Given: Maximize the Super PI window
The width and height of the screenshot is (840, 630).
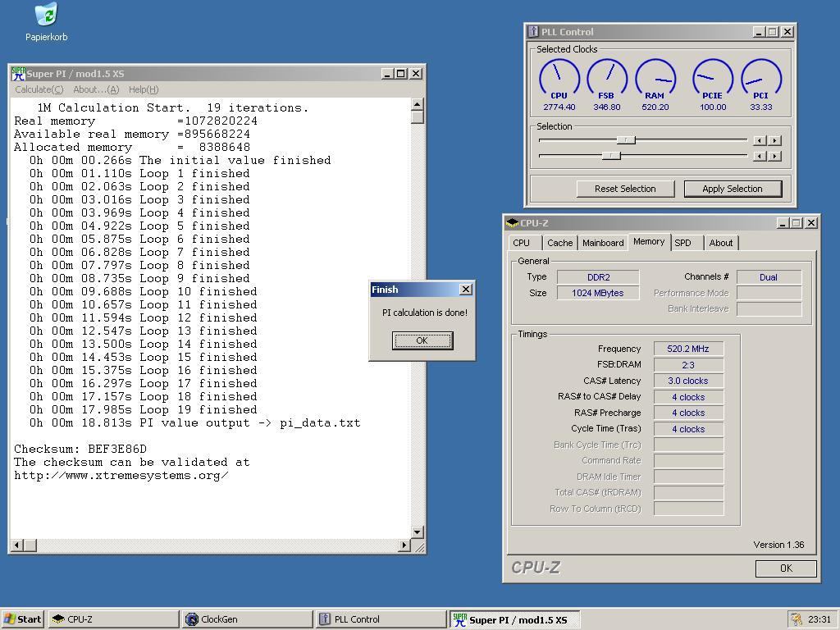Looking at the screenshot, I should coord(400,73).
